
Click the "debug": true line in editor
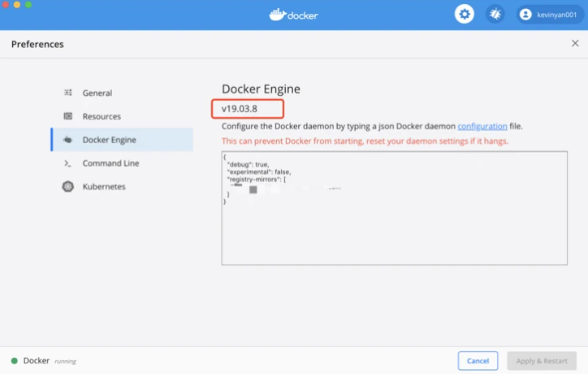tap(248, 164)
